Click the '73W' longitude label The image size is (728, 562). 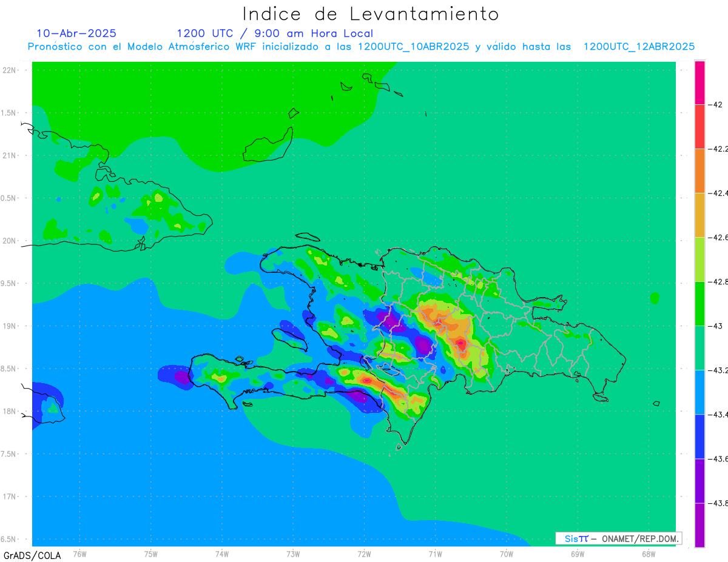(293, 554)
